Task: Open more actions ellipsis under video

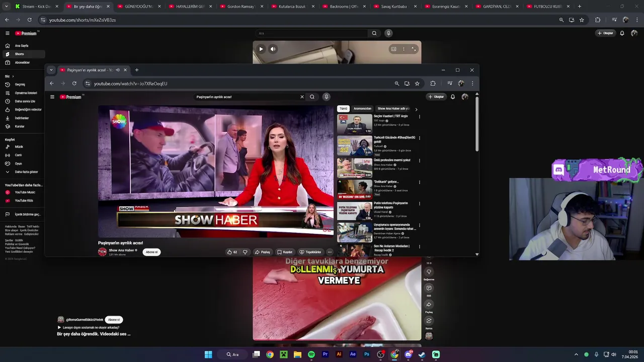Action: coord(330,252)
